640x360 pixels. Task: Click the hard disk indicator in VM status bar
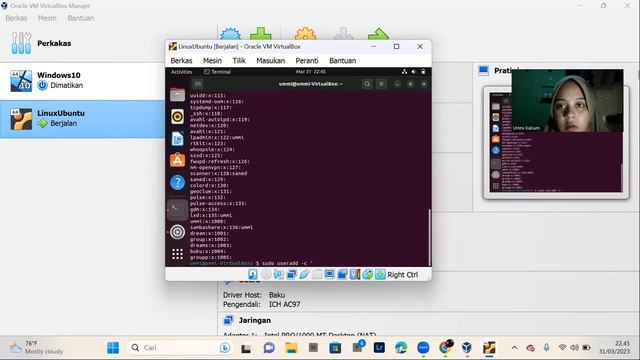pyautogui.click(x=253, y=275)
